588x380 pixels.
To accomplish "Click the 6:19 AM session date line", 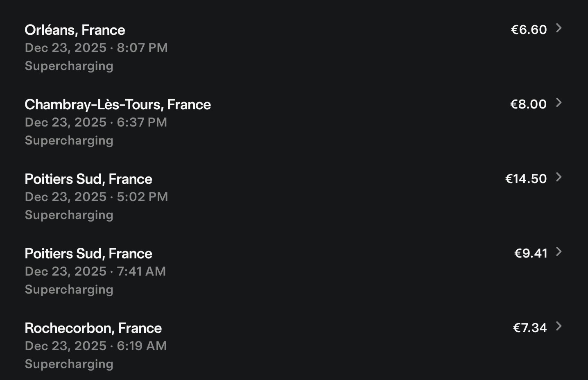I will click(96, 346).
